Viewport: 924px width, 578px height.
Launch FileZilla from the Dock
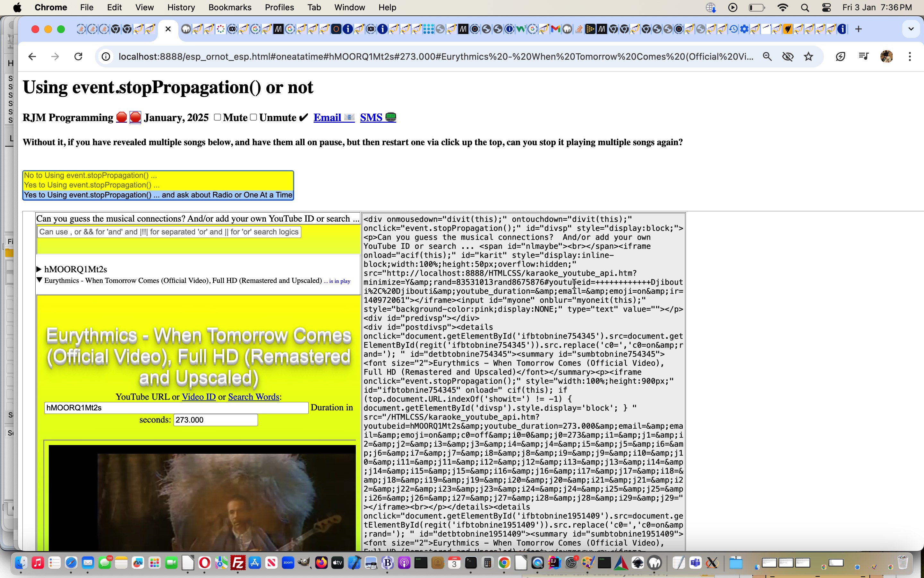[238, 563]
